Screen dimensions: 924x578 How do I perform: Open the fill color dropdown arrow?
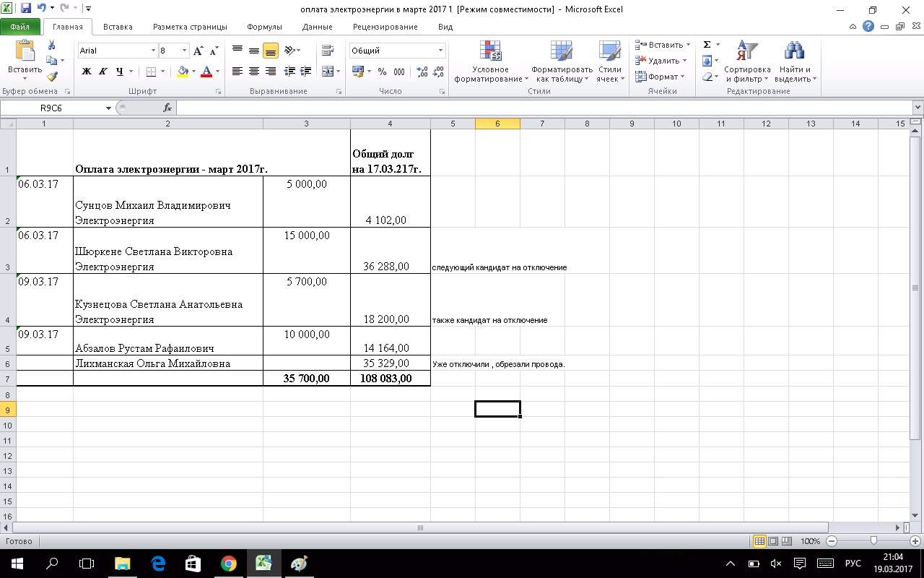click(x=193, y=72)
